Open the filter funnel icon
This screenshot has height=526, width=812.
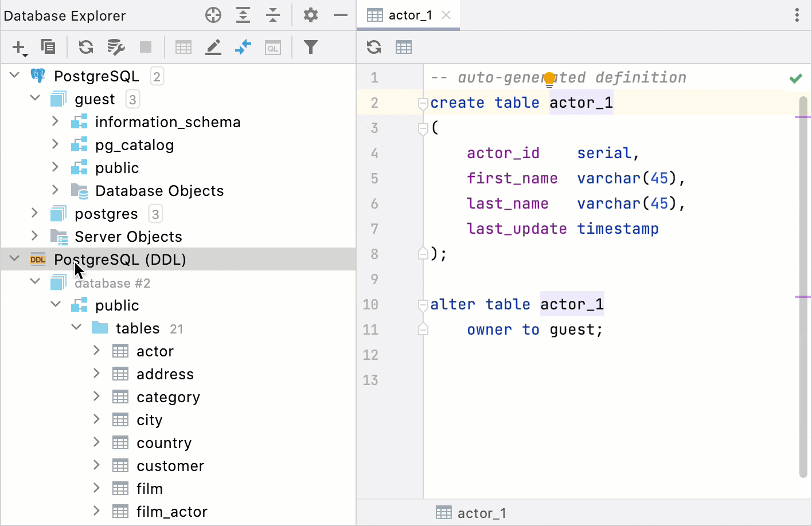coord(310,47)
